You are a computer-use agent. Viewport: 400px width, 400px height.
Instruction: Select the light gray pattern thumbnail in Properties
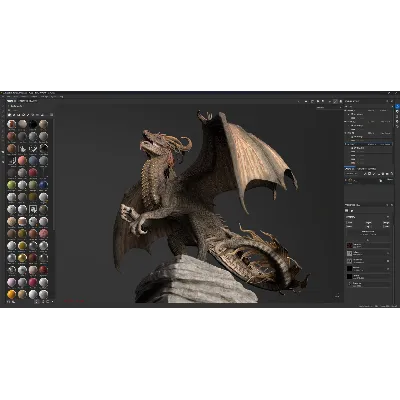point(349,253)
